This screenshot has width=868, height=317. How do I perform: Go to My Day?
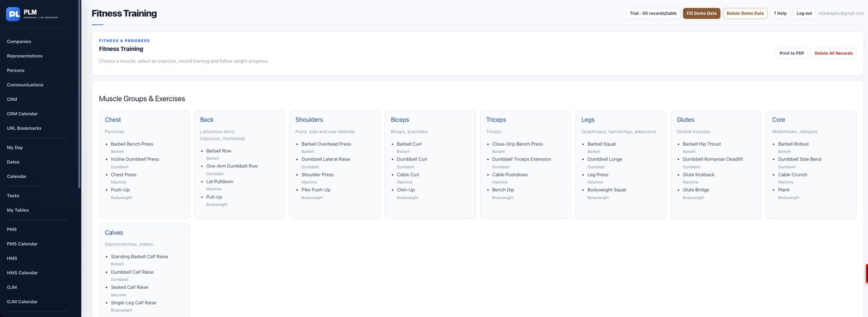click(x=15, y=147)
